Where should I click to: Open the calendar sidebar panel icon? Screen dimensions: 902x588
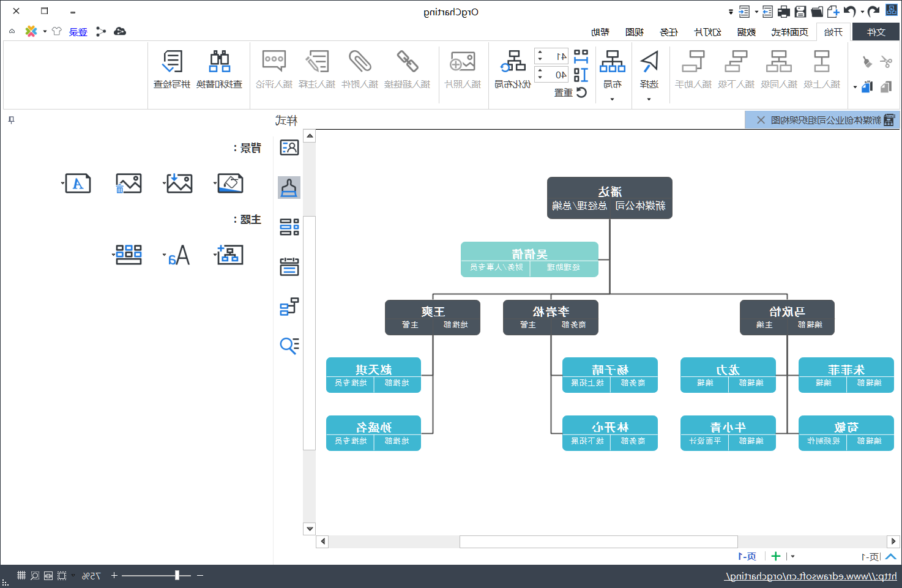point(289,267)
